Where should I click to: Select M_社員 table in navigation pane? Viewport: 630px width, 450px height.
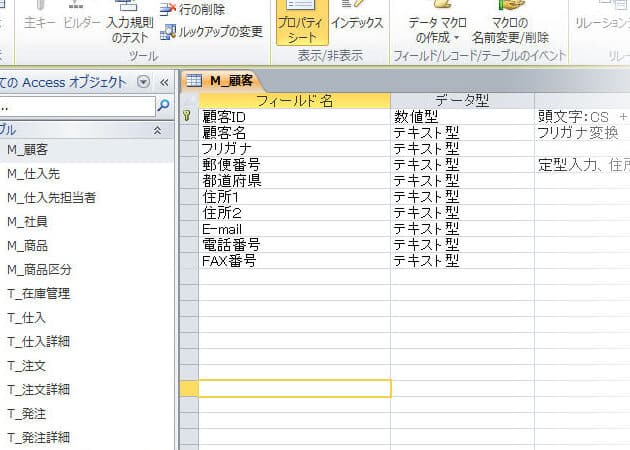[x=86, y=222]
